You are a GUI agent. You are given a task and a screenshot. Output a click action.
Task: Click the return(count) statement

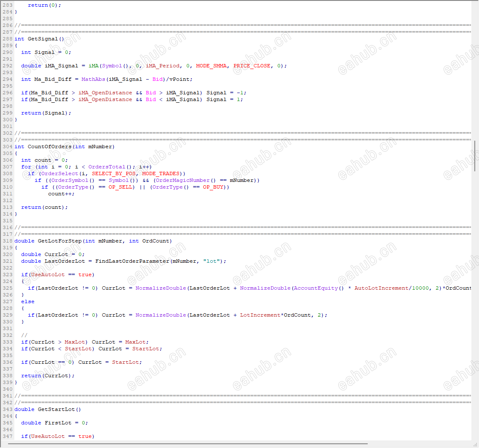(x=44, y=207)
